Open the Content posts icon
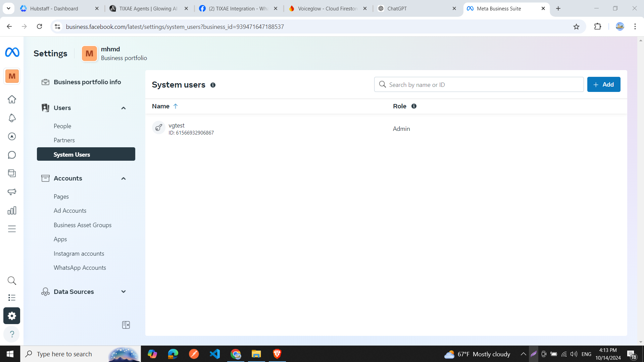 pyautogui.click(x=12, y=173)
